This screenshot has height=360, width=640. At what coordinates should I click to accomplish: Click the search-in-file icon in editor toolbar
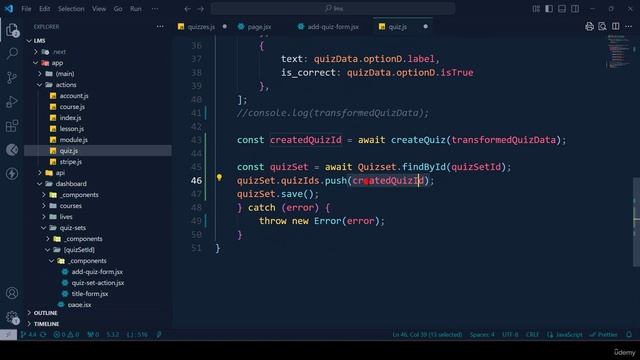[602, 27]
